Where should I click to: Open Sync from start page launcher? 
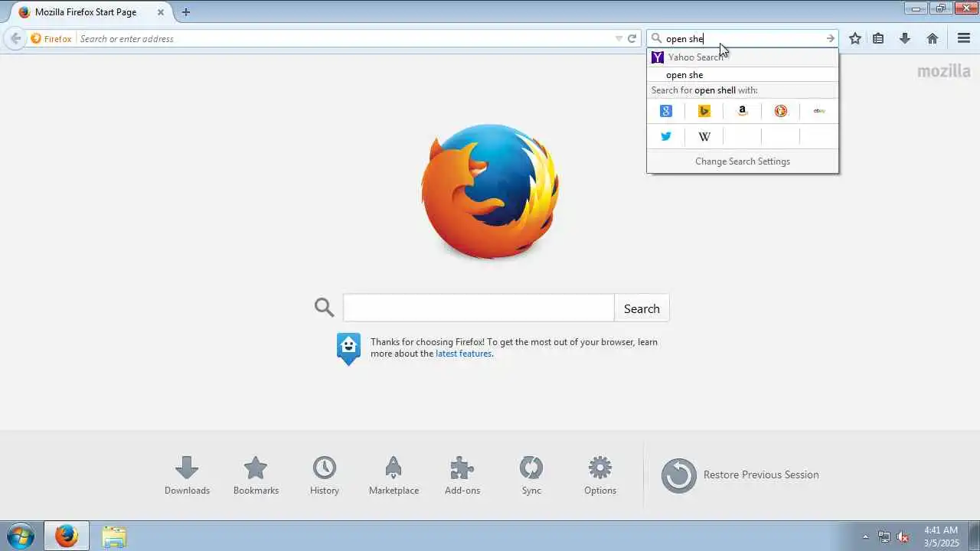pos(531,475)
